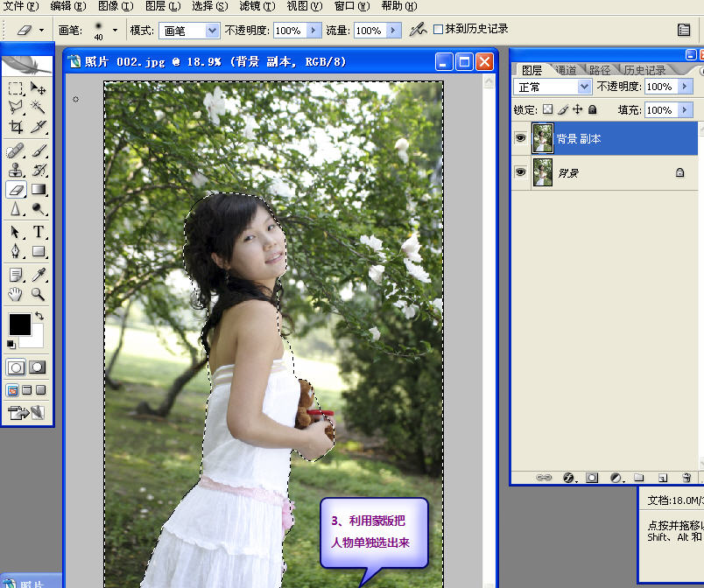Open the 图像 menu
This screenshot has height=588, width=704.
coord(116,6)
